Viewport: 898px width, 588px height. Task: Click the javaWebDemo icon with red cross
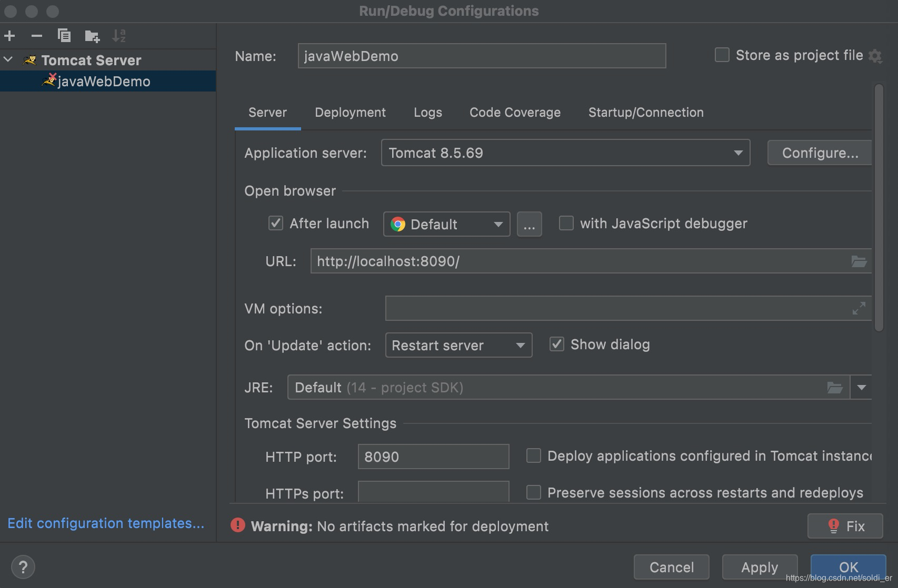click(x=49, y=80)
